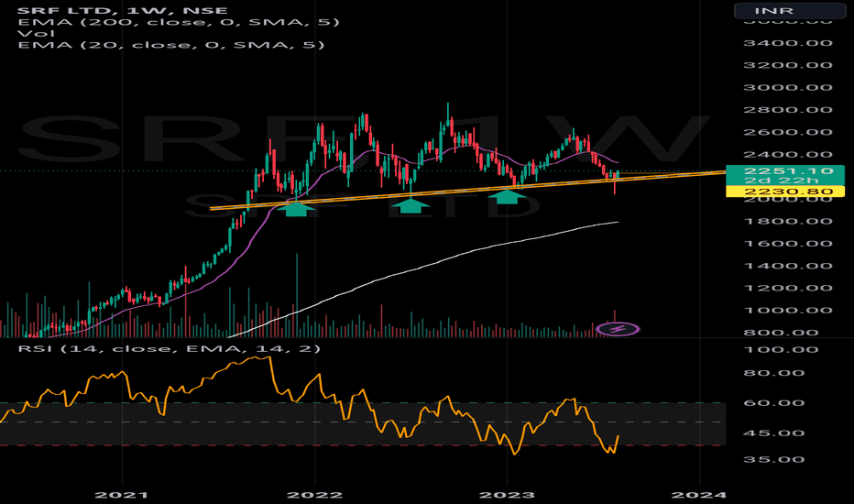Click the 3400.00 price axis label
Image resolution: width=854 pixels, height=504 pixels.
tap(788, 42)
